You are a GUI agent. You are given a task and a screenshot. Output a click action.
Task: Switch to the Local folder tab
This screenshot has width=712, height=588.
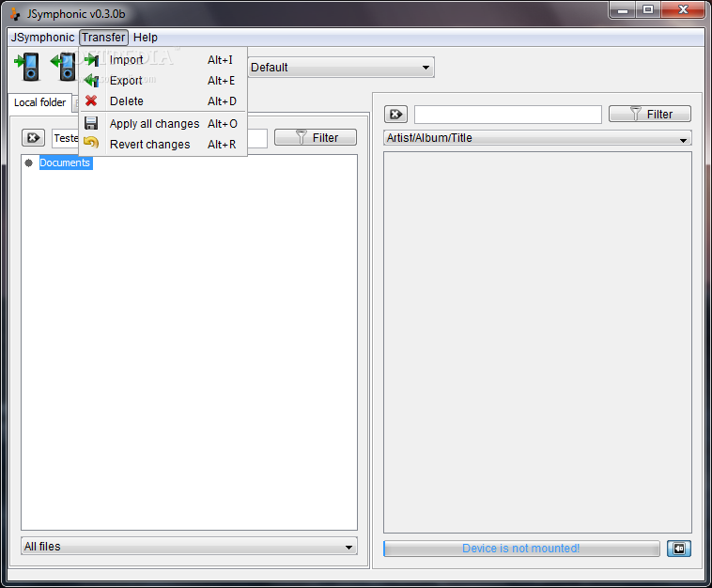40,102
